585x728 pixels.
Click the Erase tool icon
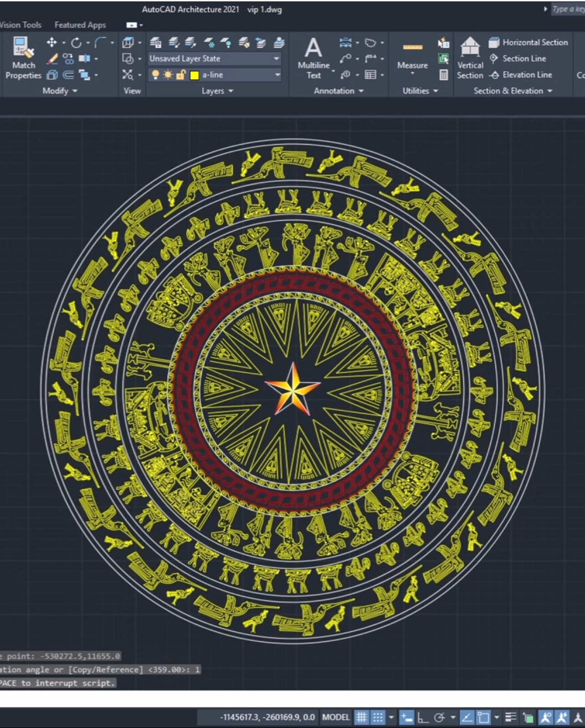52,58
